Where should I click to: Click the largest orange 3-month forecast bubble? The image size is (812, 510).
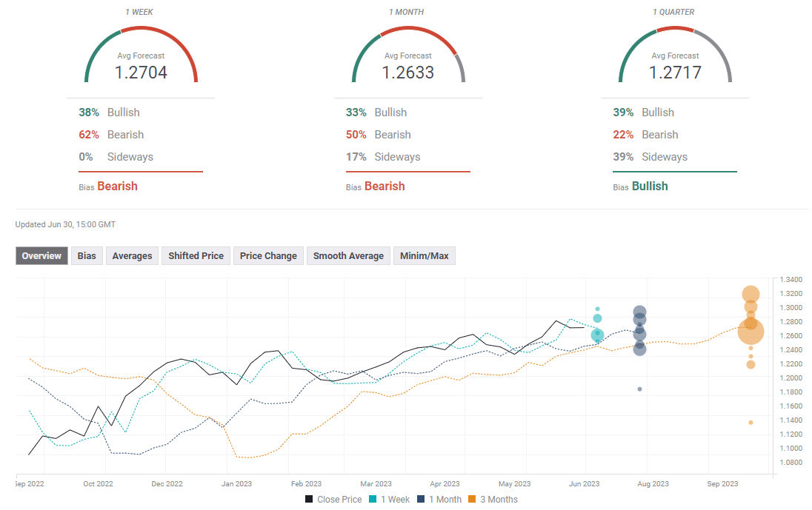tap(751, 332)
